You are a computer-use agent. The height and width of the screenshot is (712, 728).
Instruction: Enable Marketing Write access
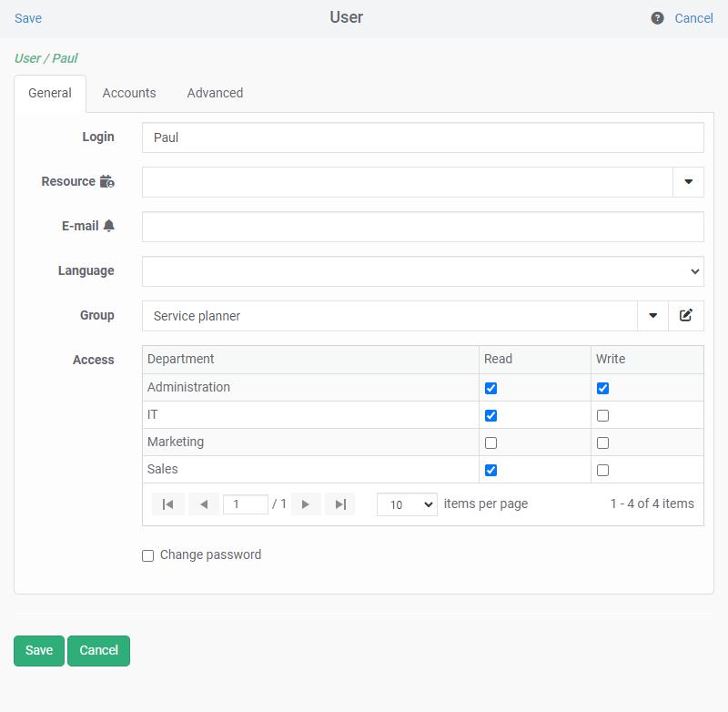coord(602,443)
